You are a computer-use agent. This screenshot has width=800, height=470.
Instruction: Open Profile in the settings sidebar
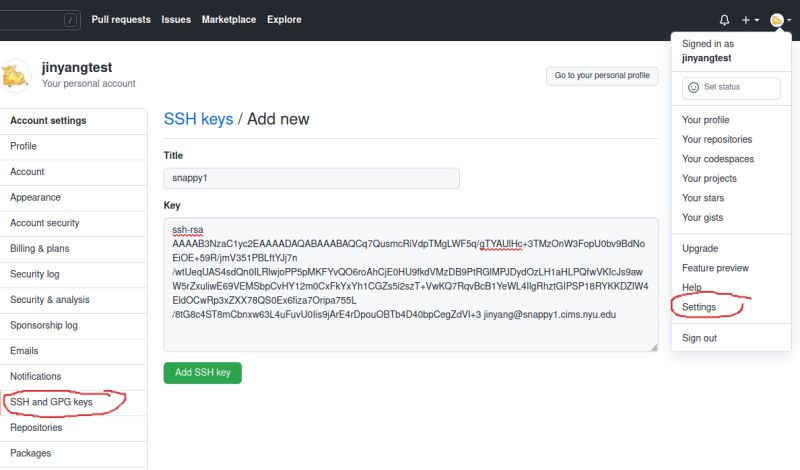pos(73,146)
